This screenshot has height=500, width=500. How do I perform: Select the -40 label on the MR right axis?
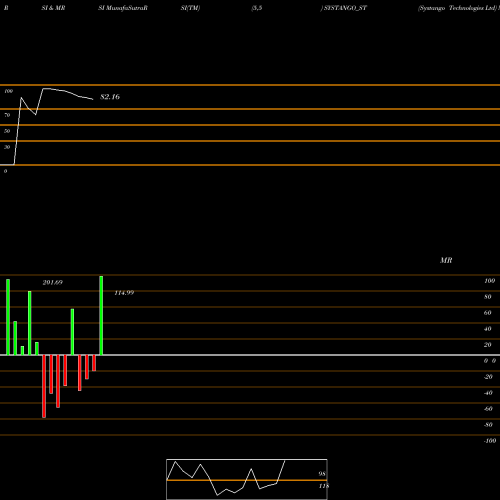click(488, 393)
